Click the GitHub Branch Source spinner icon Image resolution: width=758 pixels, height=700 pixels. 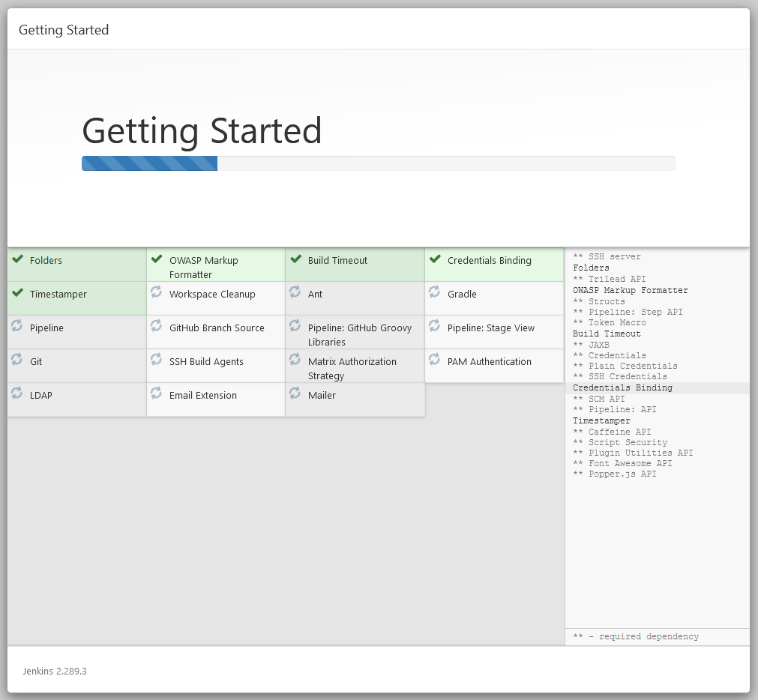155,328
